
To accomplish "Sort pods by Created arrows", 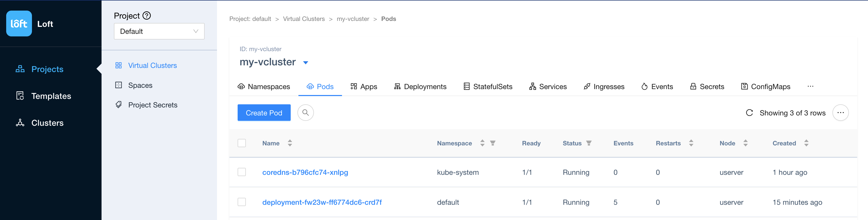I will pyautogui.click(x=806, y=143).
